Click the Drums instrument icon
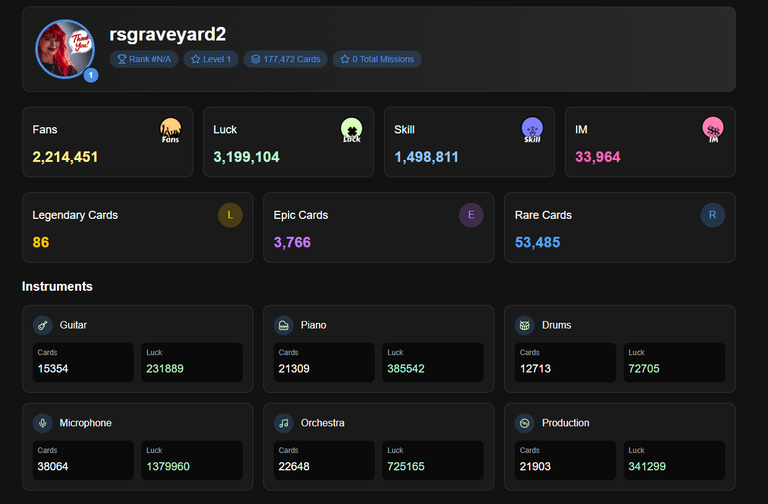Viewport: 768px width, 504px height. click(525, 325)
